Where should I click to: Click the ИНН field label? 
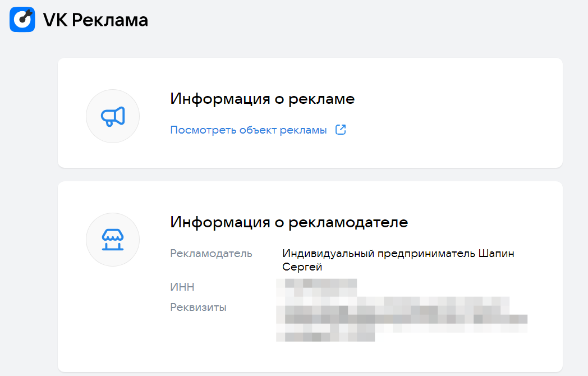pyautogui.click(x=182, y=287)
